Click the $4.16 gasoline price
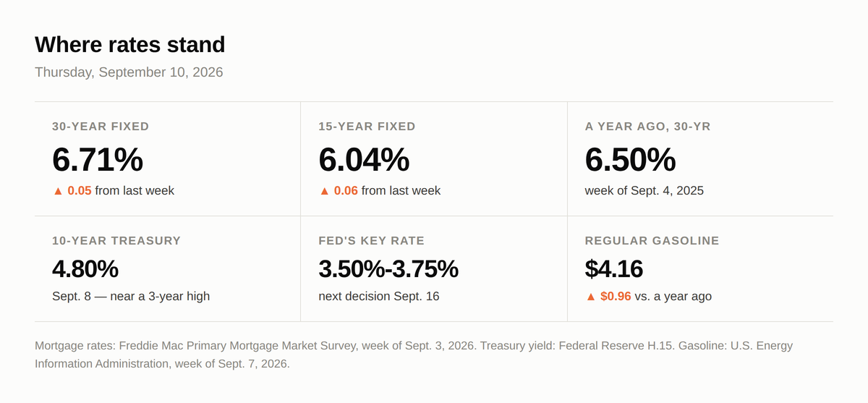The image size is (868, 403). (614, 269)
